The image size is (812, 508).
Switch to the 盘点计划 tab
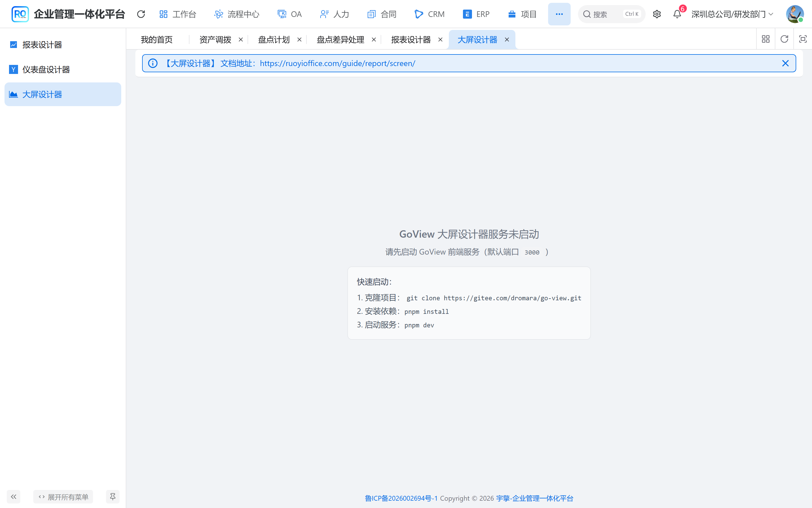[274, 40]
